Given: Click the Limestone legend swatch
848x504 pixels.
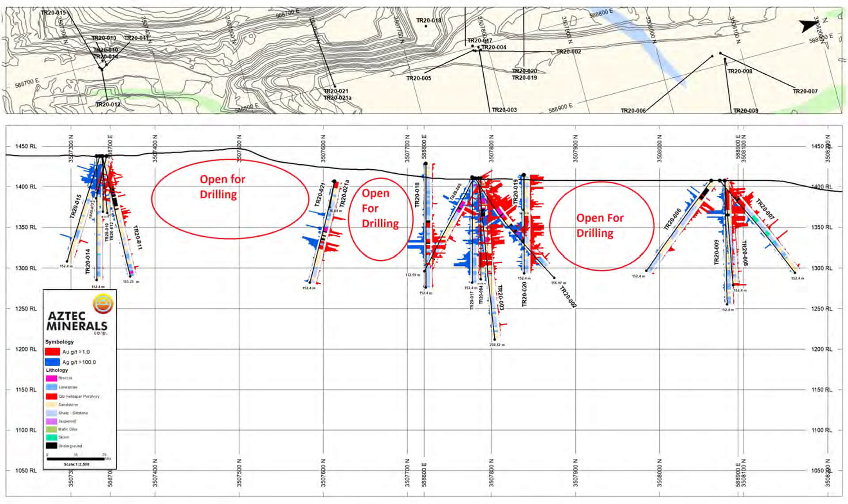Looking at the screenshot, I should [x=52, y=387].
